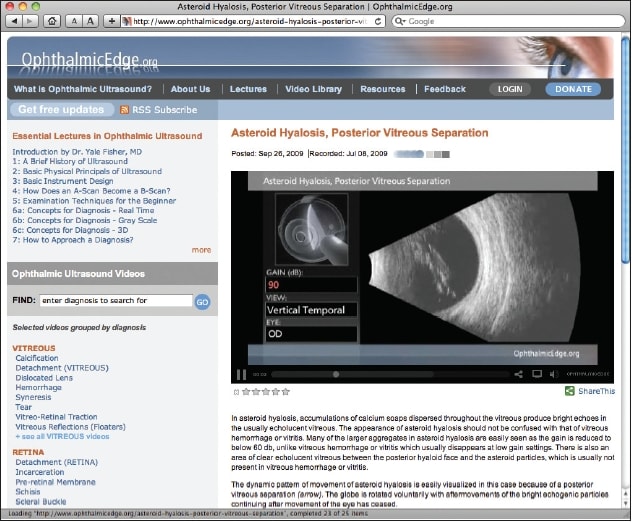Open the OphthalmicEdge.org logo link
Screen dimensions: 632x522
89,60
